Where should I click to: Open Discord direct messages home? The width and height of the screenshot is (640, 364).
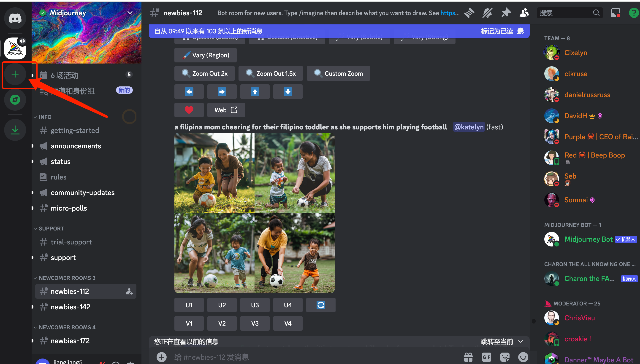coord(15,18)
